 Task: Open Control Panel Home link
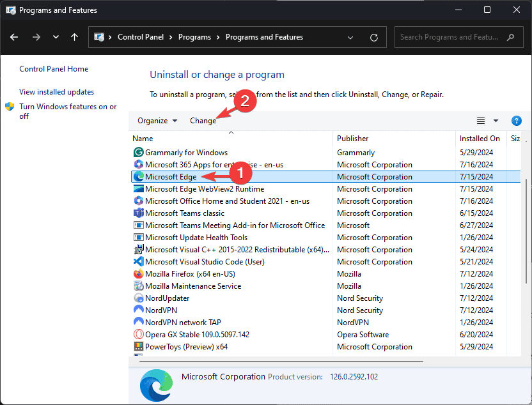[x=54, y=69]
